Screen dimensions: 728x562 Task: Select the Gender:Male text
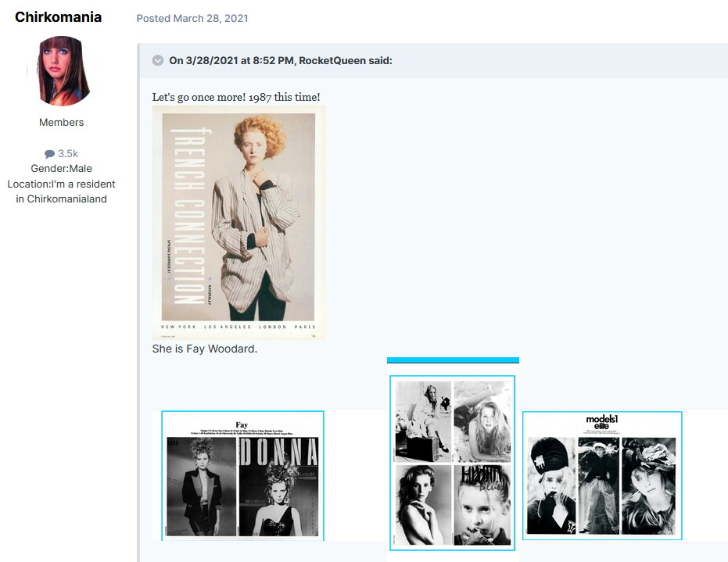(61, 169)
